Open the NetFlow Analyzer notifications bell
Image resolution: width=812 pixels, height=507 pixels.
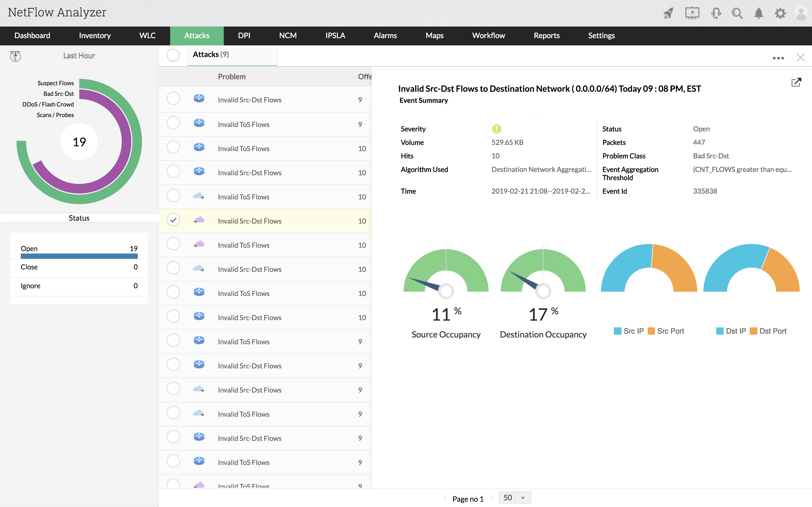759,13
